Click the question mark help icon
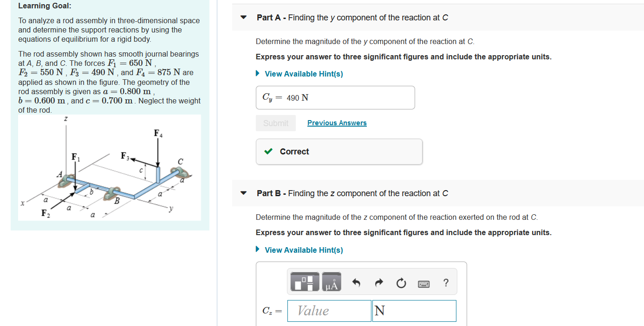The height and width of the screenshot is (326, 644). (445, 282)
